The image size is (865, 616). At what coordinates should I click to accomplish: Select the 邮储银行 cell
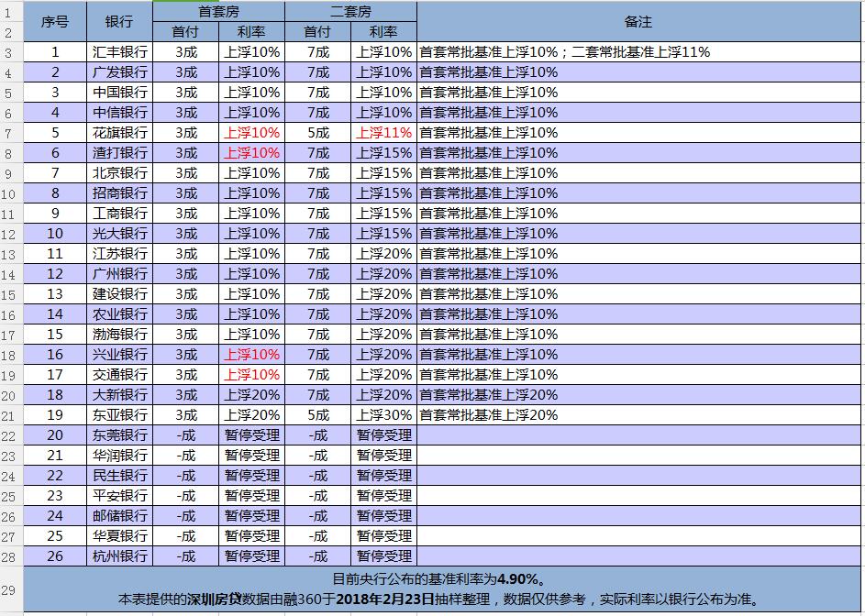[119, 516]
